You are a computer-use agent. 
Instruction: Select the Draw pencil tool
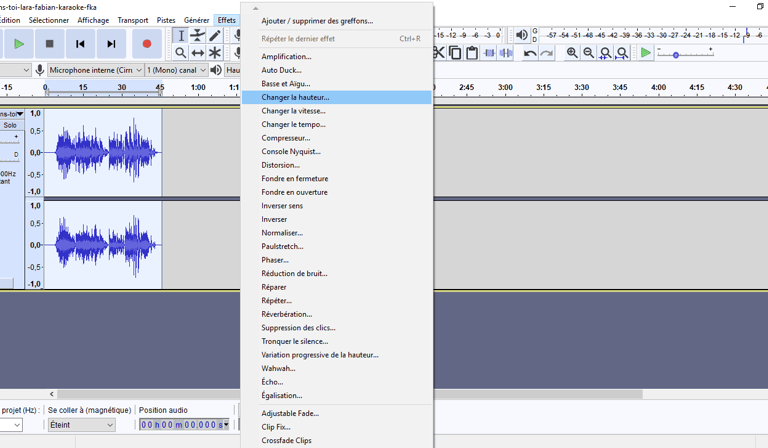pos(215,36)
